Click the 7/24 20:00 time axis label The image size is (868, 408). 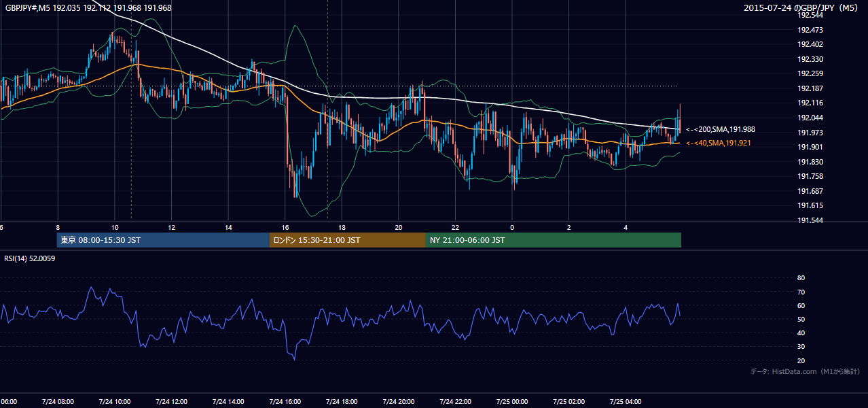pyautogui.click(x=398, y=401)
